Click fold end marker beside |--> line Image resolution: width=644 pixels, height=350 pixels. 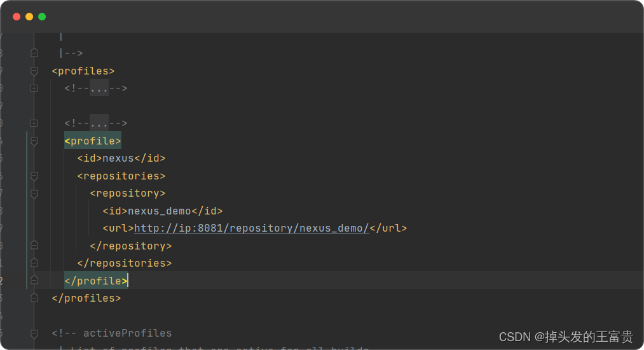tap(34, 53)
